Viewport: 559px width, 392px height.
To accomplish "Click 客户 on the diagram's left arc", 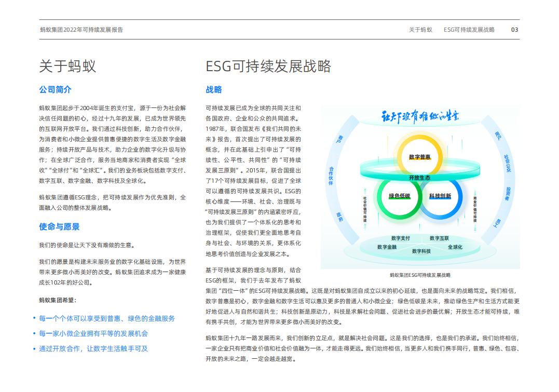I will point(340,139).
